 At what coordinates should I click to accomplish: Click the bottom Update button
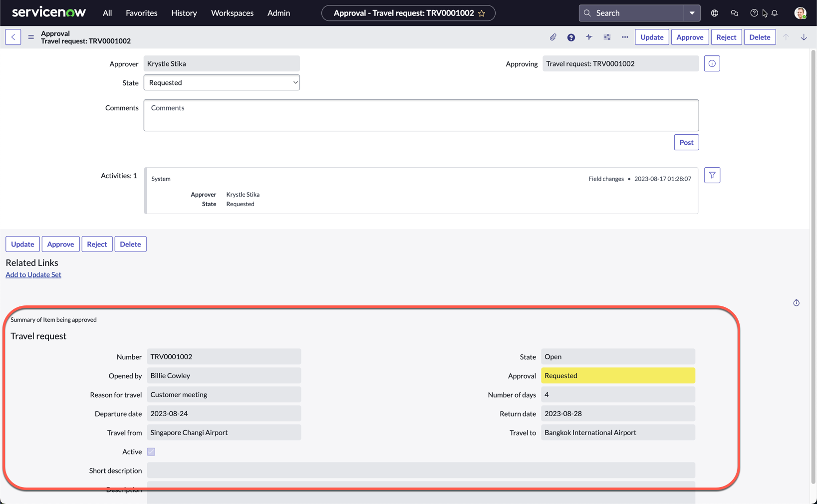tap(22, 244)
